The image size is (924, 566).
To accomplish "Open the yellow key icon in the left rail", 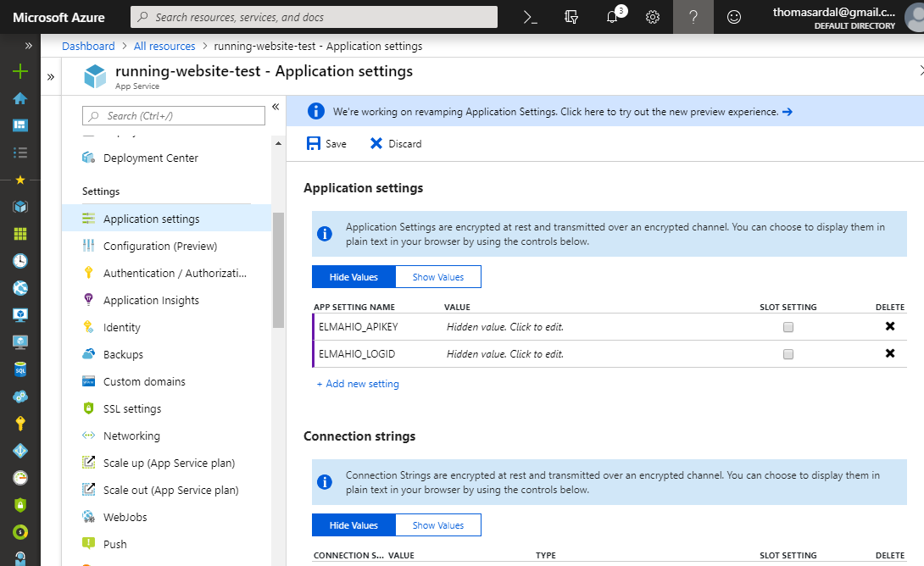I will tap(20, 424).
